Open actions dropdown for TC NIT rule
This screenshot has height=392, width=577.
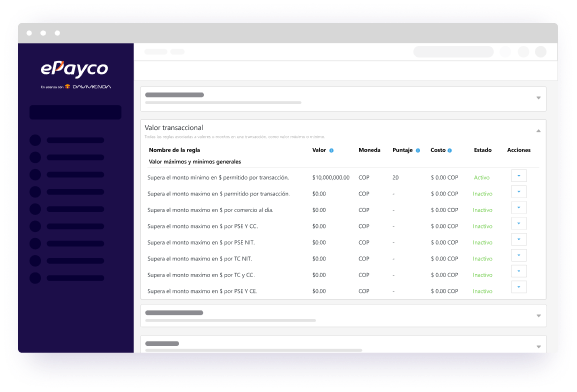[x=519, y=255]
